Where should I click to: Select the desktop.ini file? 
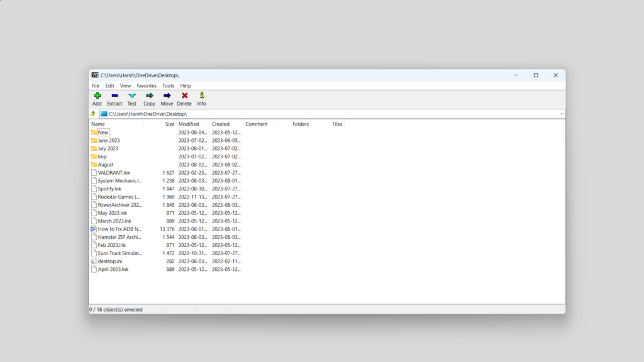(x=109, y=261)
